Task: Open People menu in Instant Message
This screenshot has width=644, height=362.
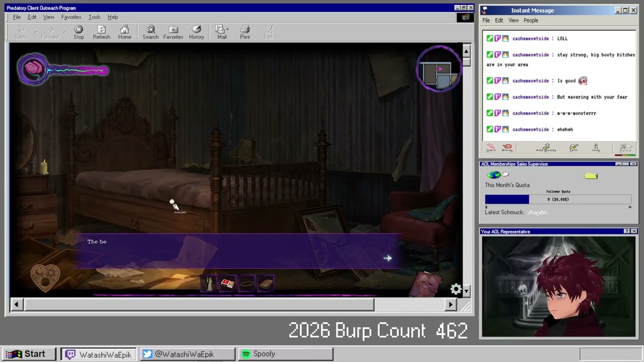Action: tap(531, 21)
